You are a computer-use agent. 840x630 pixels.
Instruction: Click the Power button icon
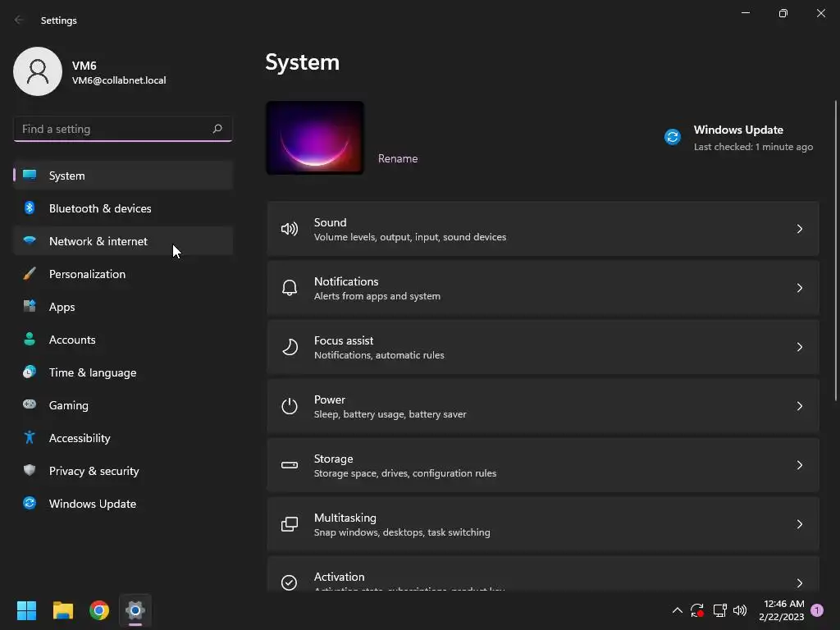[x=290, y=406]
